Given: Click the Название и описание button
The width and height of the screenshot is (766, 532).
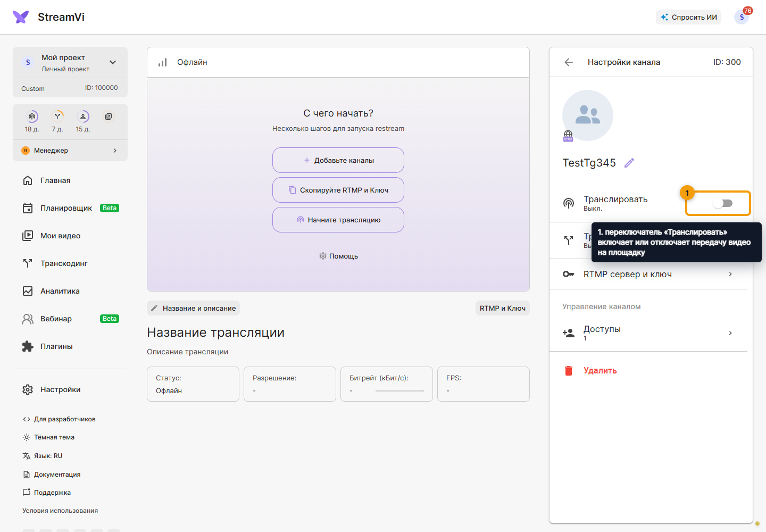Looking at the screenshot, I should point(193,308).
